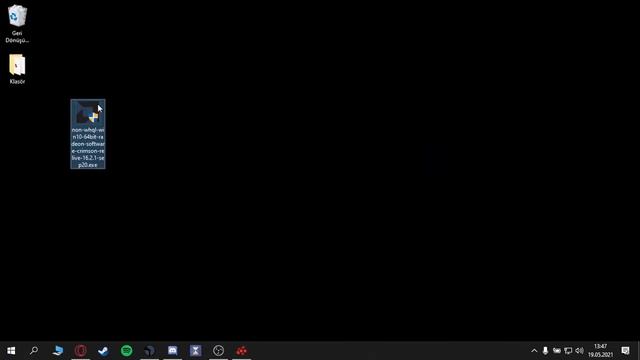This screenshot has width=640, height=360.
Task: Open the Windows Start menu
Action: click(11, 351)
